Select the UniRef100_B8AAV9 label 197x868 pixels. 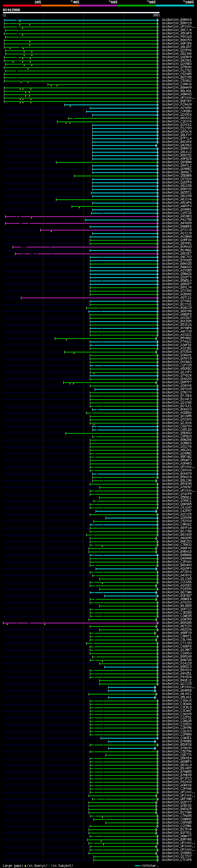pos(177,88)
